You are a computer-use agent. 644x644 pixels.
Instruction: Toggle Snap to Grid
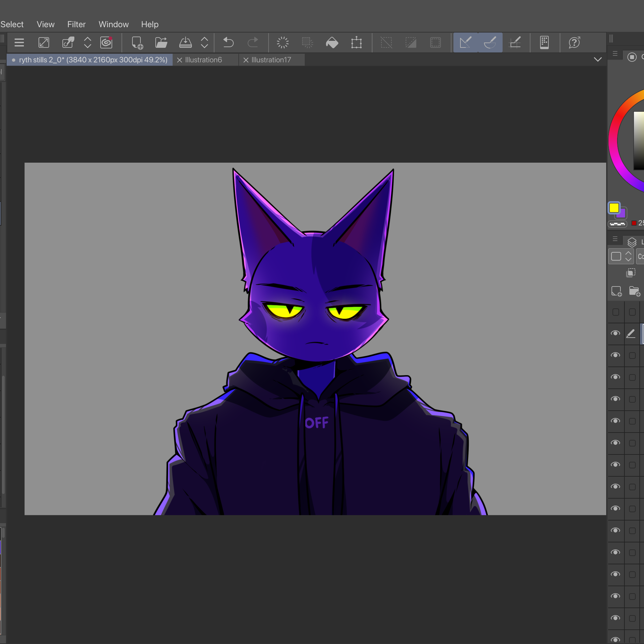[515, 43]
